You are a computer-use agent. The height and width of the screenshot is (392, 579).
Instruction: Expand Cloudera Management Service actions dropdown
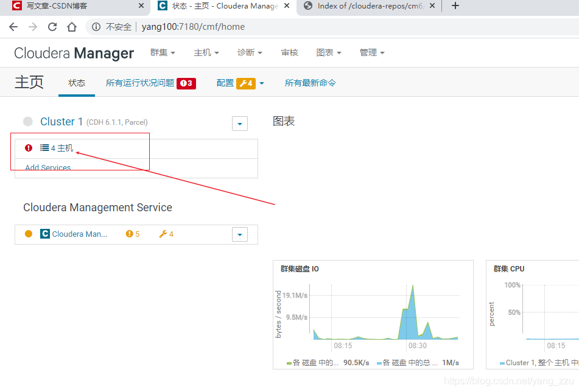(240, 234)
